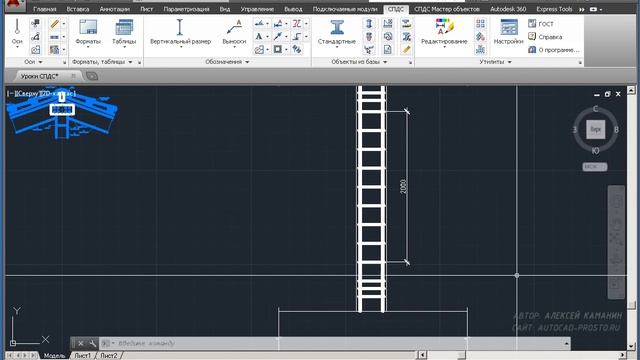
Task: Open the Параметризация ribbon tab
Action: pyautogui.click(x=186, y=9)
